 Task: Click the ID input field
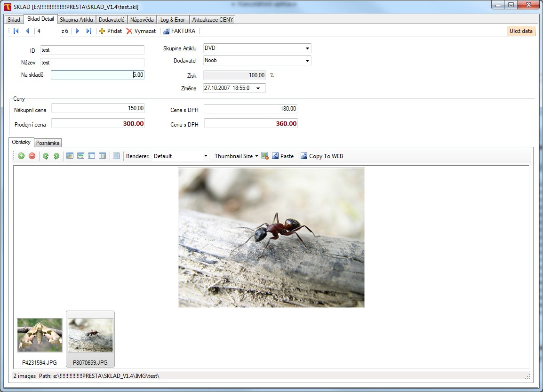pos(92,50)
